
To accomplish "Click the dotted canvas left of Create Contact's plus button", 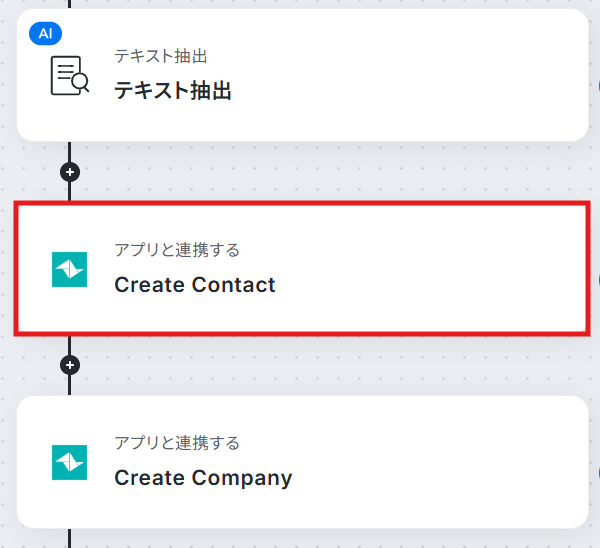I will (30, 365).
